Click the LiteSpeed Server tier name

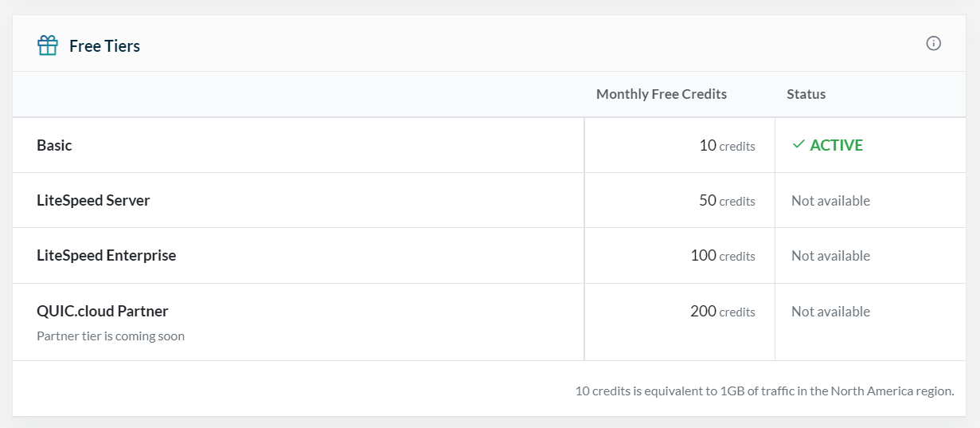[93, 200]
